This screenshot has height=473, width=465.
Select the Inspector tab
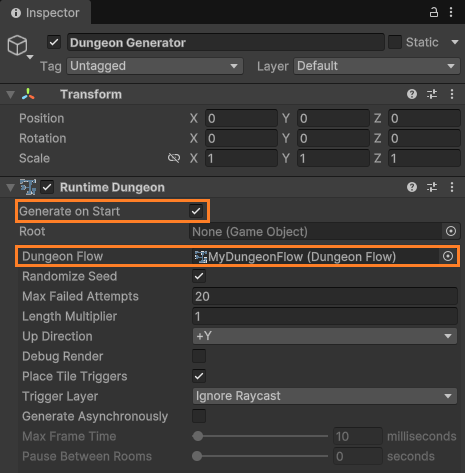click(x=45, y=13)
